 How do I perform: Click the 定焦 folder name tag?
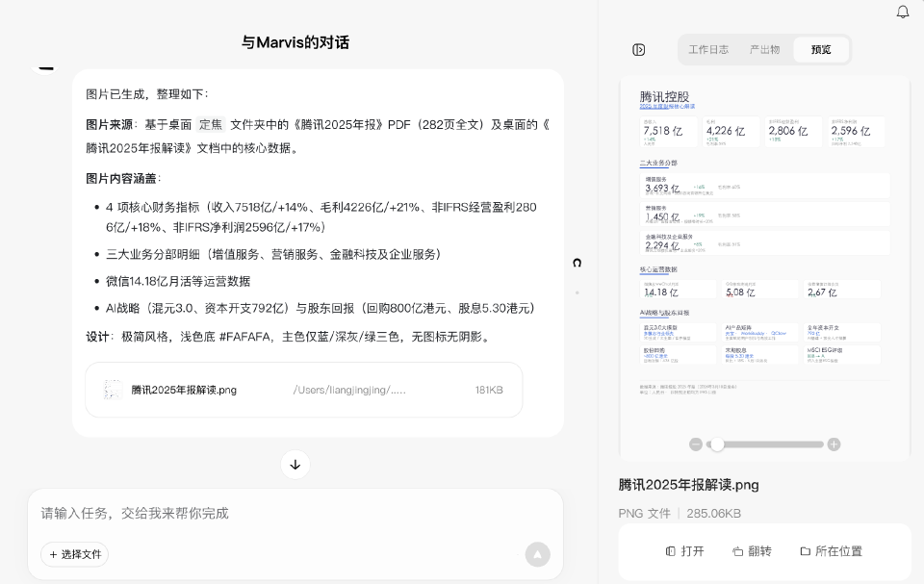pyautogui.click(x=211, y=124)
